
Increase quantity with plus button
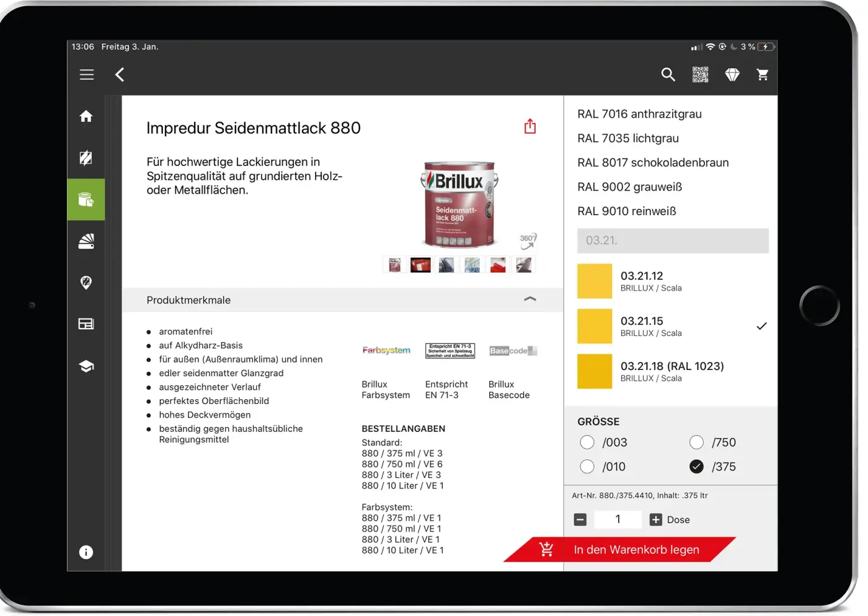pyautogui.click(x=656, y=519)
